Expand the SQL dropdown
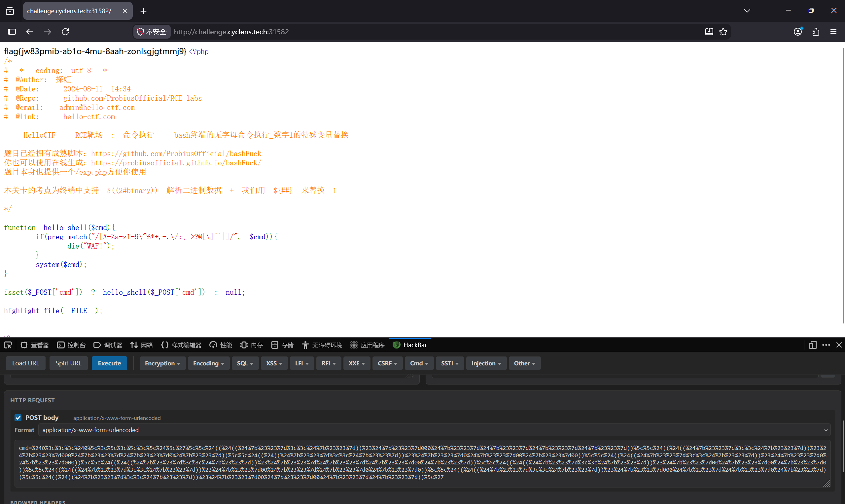 [x=245, y=363]
